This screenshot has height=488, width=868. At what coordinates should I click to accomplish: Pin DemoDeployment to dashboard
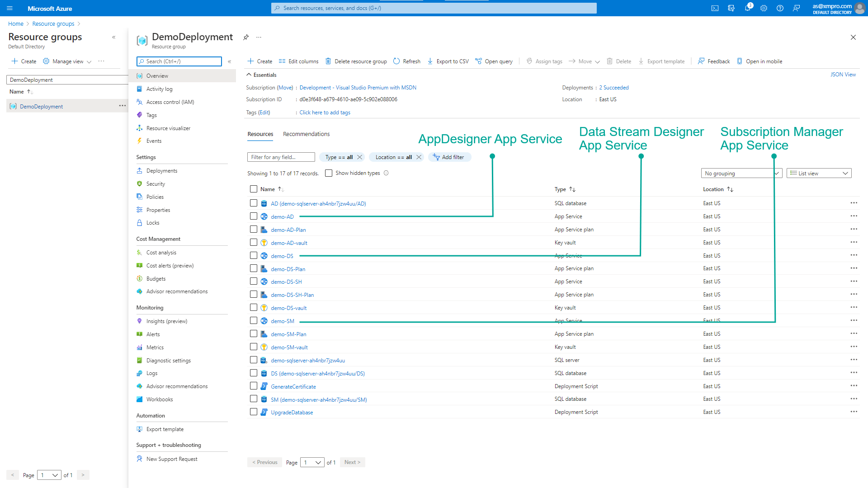pos(246,37)
